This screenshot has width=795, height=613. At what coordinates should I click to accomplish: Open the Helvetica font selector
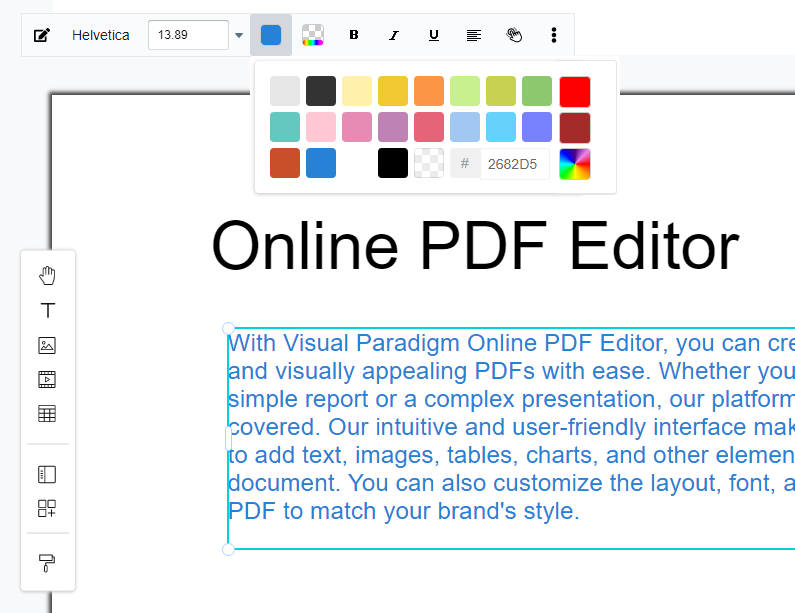(100, 35)
